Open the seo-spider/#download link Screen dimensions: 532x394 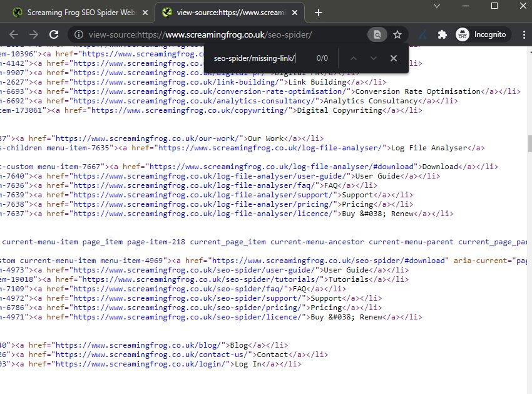[x=329, y=261]
